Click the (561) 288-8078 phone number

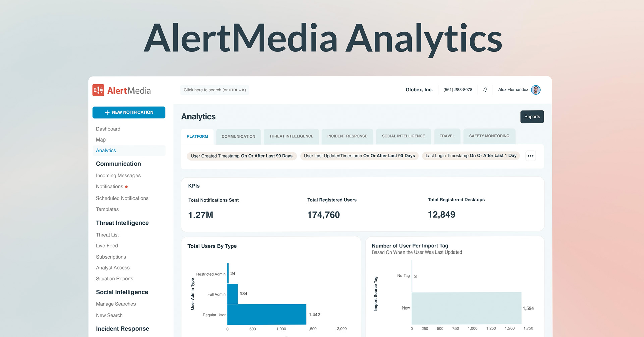[458, 90]
